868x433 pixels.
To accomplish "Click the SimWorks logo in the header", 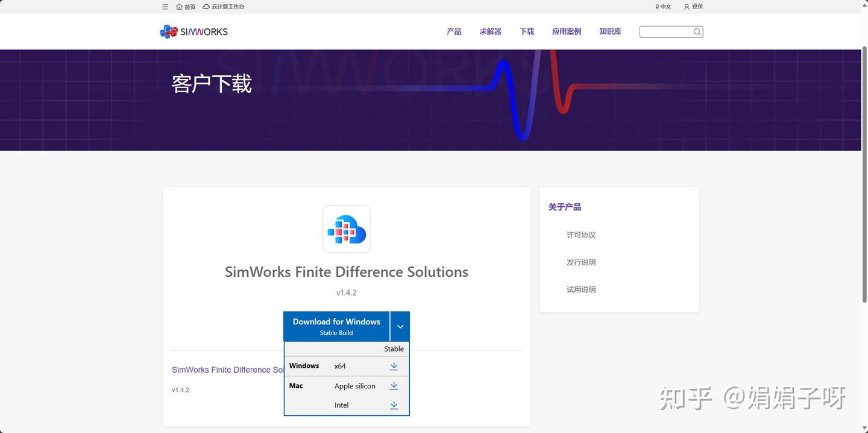I will pos(193,31).
